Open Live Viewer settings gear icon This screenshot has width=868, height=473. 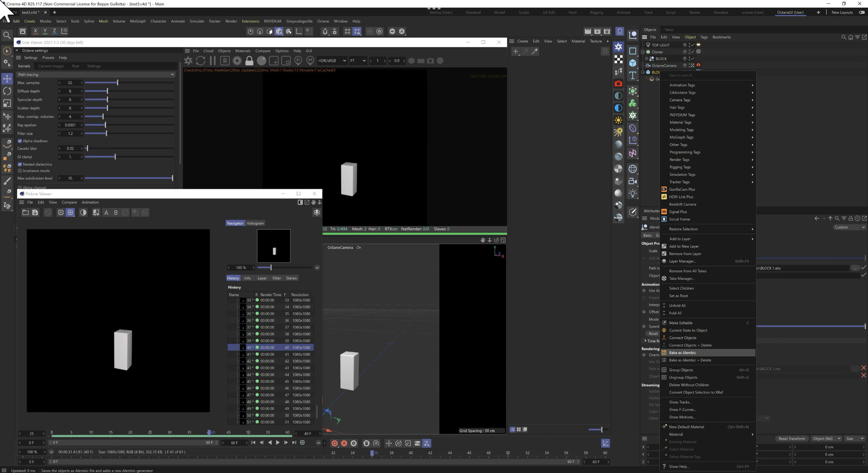pos(237,61)
